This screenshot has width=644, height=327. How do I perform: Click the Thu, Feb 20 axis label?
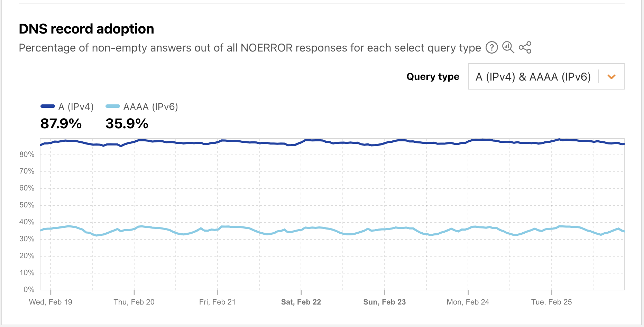[x=134, y=302]
